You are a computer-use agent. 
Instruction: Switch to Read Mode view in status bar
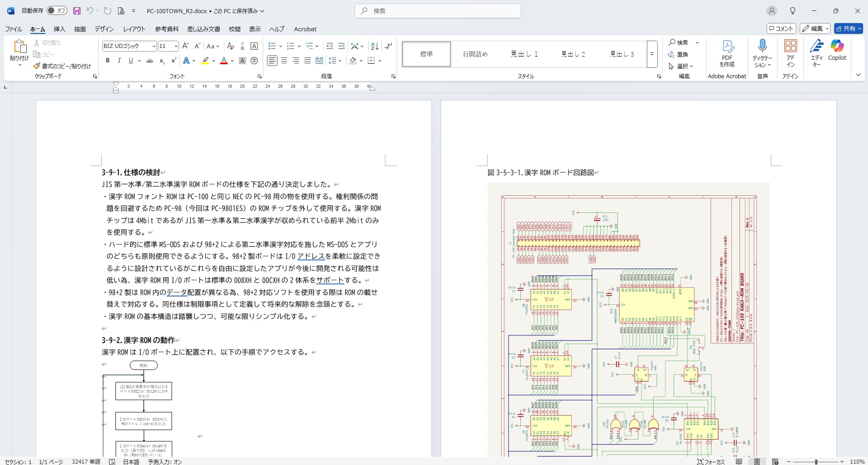click(x=739, y=462)
